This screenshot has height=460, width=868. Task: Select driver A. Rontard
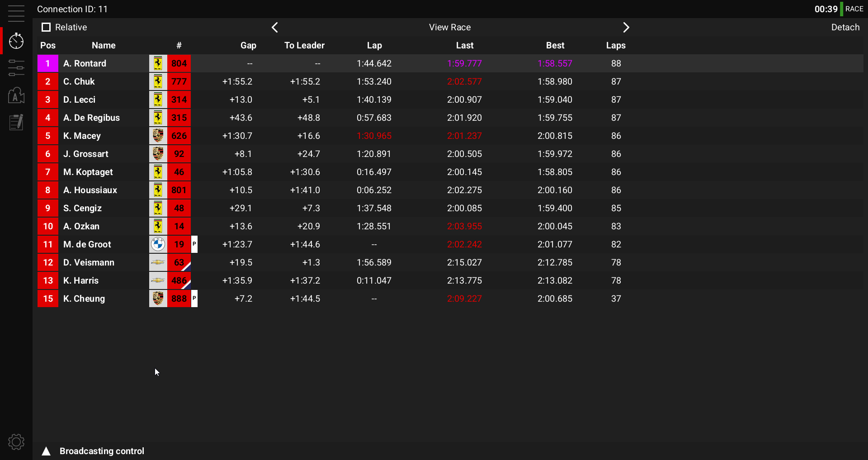(85, 63)
